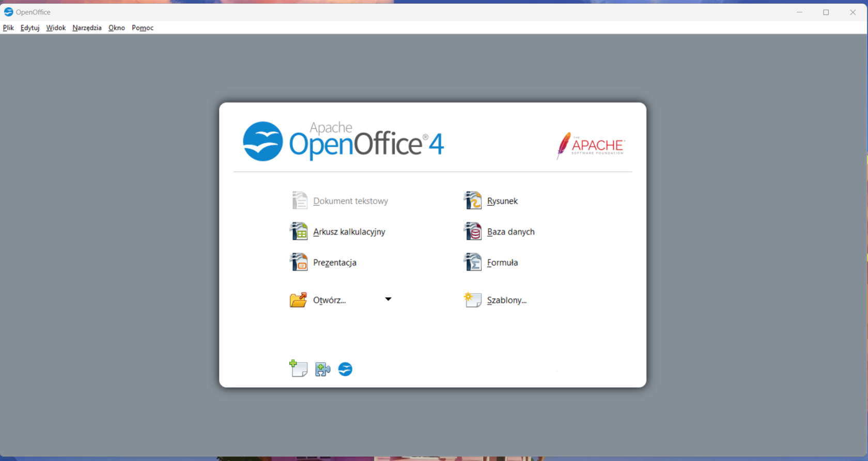Image resolution: width=868 pixels, height=461 pixels.
Task: Click the Arkusz kalkulacyjny spreadsheet icon
Action: coord(299,231)
